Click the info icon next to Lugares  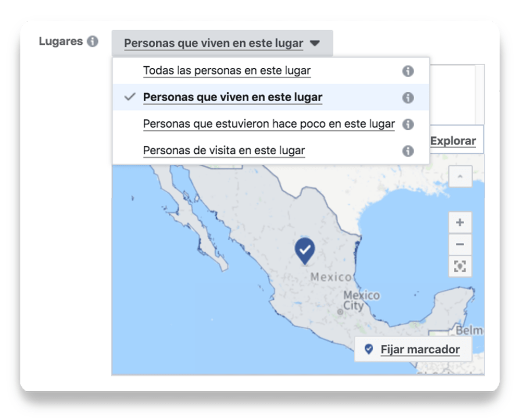(x=92, y=41)
